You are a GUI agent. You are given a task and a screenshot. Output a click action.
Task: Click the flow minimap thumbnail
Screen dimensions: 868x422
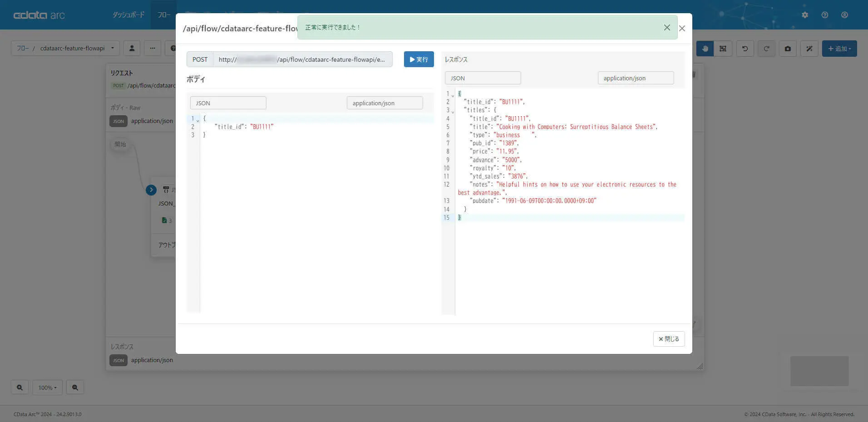point(819,371)
